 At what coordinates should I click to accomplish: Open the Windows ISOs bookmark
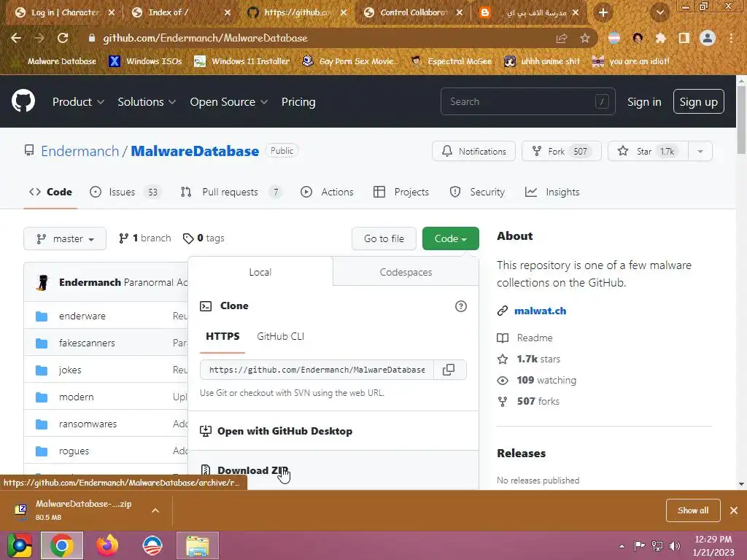(x=145, y=61)
